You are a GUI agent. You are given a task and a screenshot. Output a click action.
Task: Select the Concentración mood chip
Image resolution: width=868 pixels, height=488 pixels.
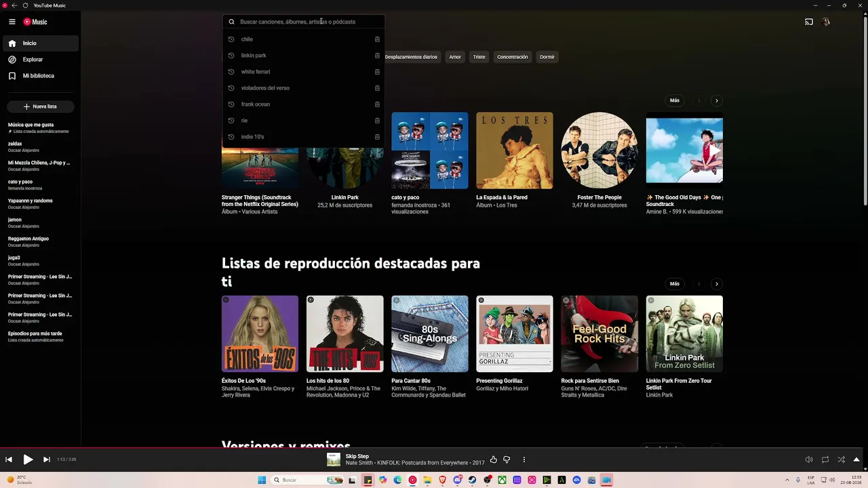point(512,57)
